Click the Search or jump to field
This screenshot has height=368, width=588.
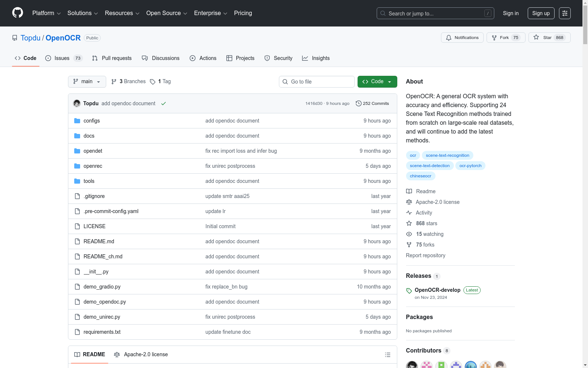tap(435, 13)
